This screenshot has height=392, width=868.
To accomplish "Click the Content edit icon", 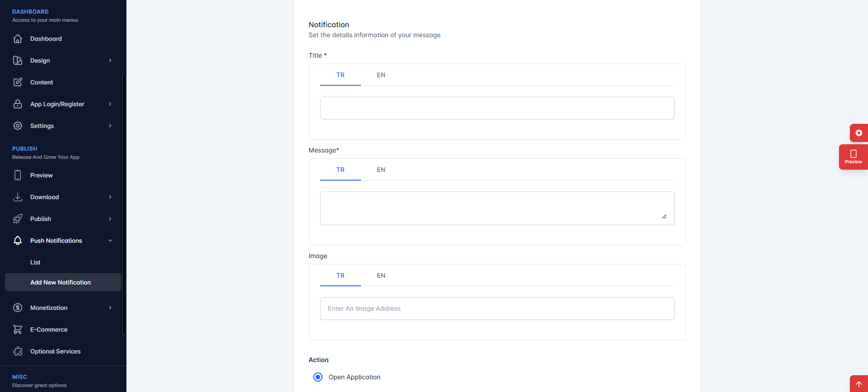I will [18, 82].
